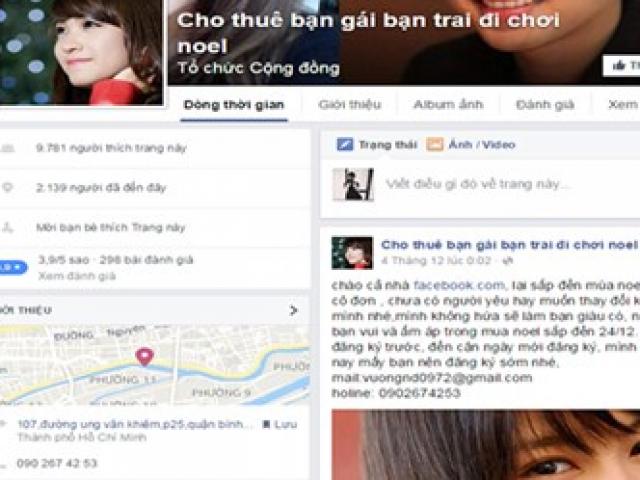
Task: Expand the Giới thiệu section arrow
Action: click(x=293, y=311)
